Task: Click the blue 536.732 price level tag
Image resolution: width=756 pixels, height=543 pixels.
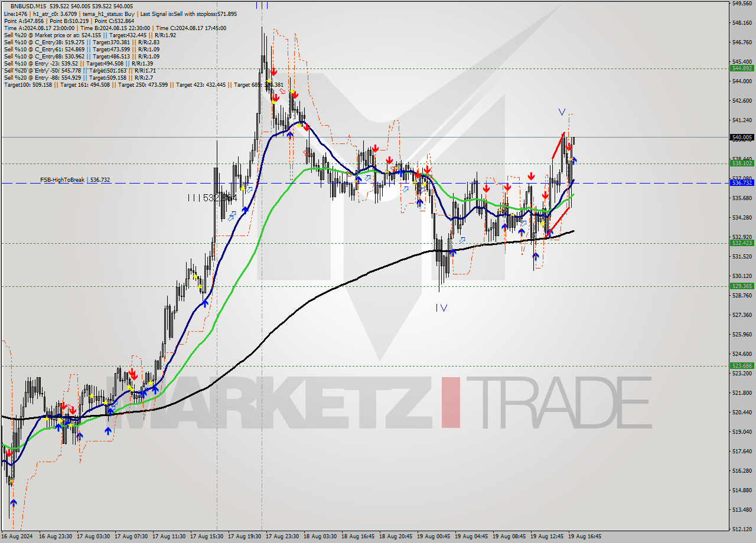Action: pos(742,183)
